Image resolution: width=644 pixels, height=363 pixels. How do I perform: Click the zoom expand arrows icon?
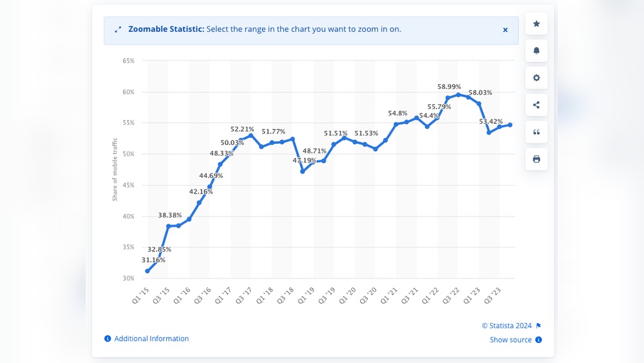click(118, 30)
